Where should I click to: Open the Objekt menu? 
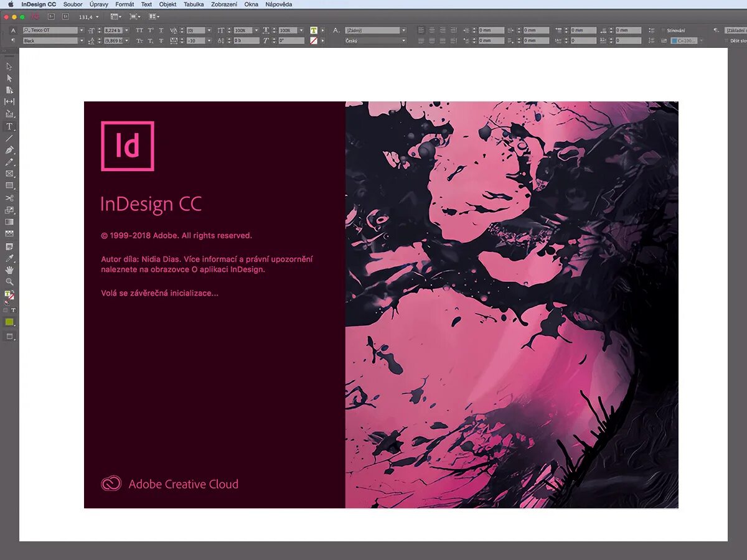click(168, 4)
